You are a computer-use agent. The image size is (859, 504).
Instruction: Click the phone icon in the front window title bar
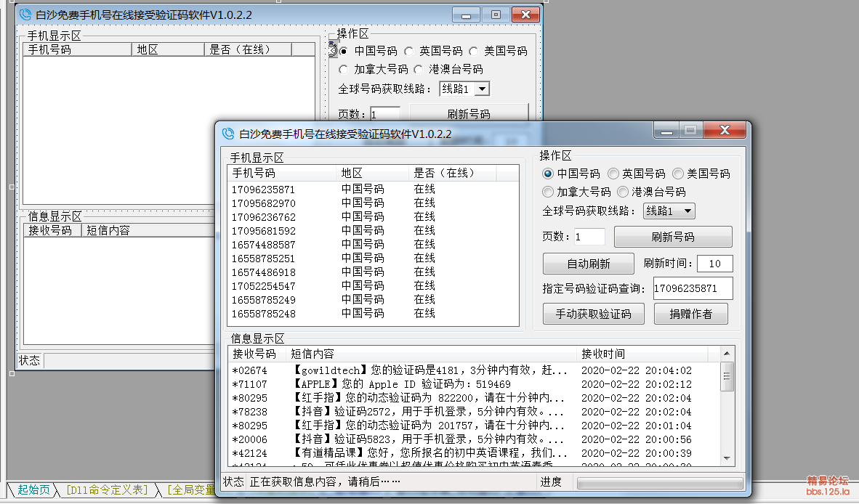[x=228, y=134]
